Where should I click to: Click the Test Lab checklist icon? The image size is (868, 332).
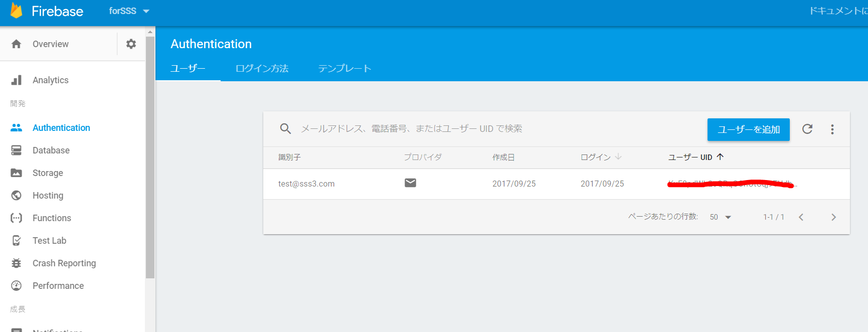pos(17,241)
